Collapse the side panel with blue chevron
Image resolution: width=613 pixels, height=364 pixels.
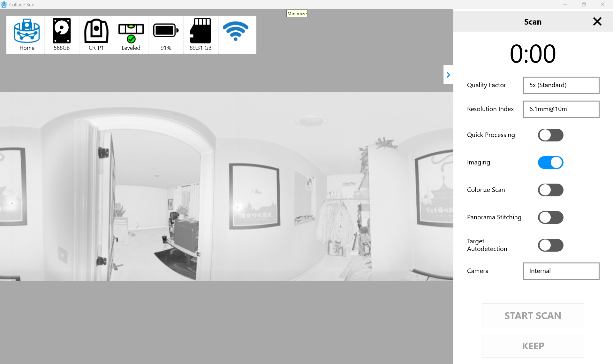(448, 75)
